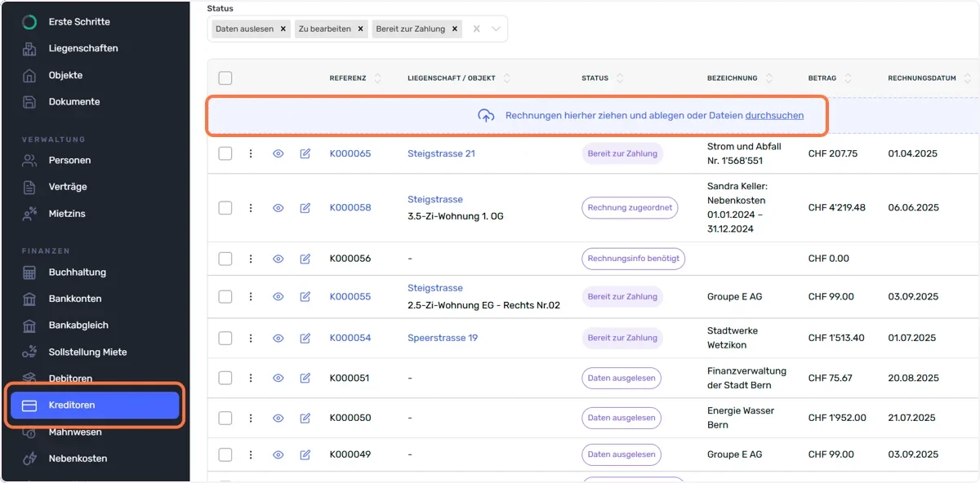The width and height of the screenshot is (980, 483).
Task: Show invoice K000055 with its eye icon
Action: [278, 297]
